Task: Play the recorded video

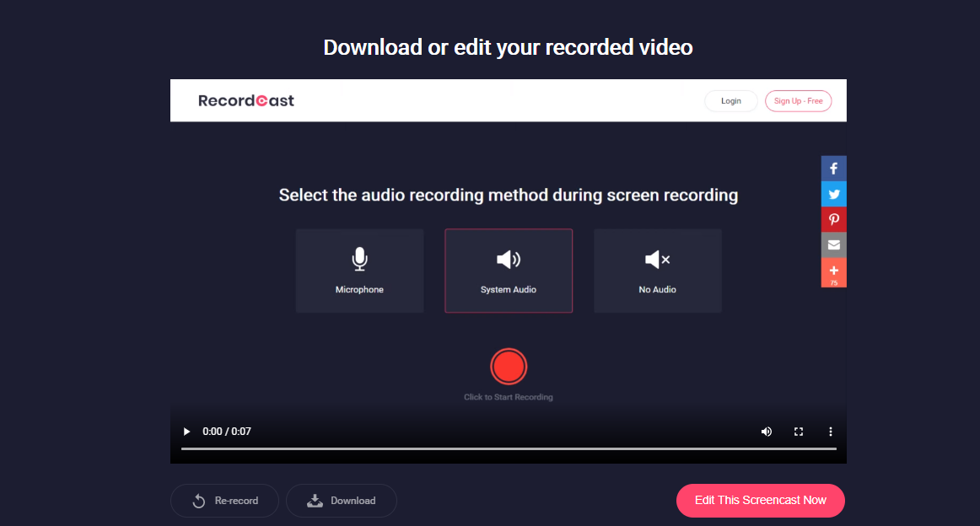Action: pos(186,432)
